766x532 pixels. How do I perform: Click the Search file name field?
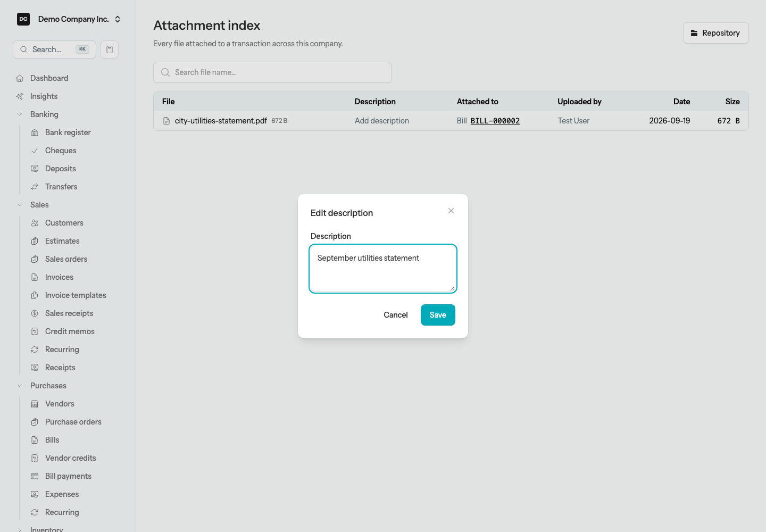[272, 72]
